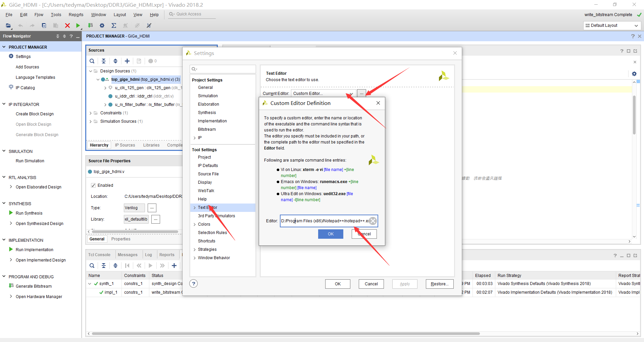
Task: Collapse all in Sources panel
Action: (104, 61)
